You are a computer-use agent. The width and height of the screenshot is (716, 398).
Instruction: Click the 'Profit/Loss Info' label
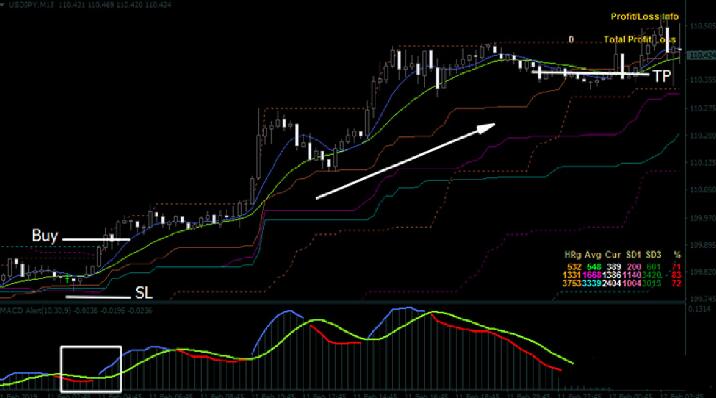tap(645, 16)
